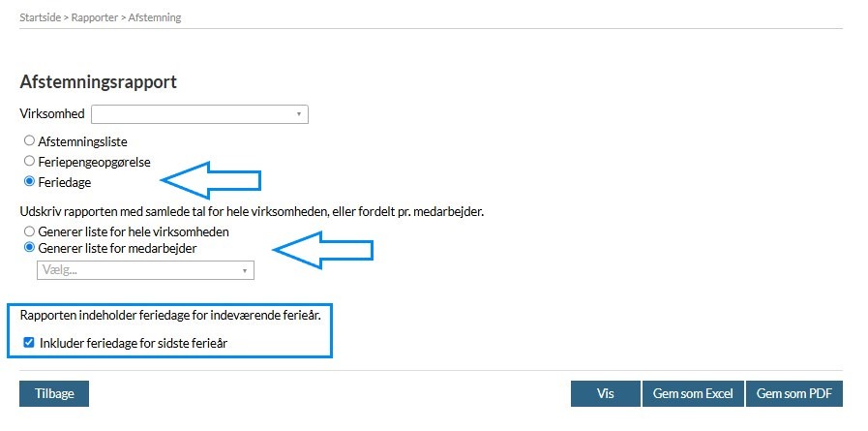Open Rapporter breadcrumb link
Screen dimensions: 868x431
(94, 17)
